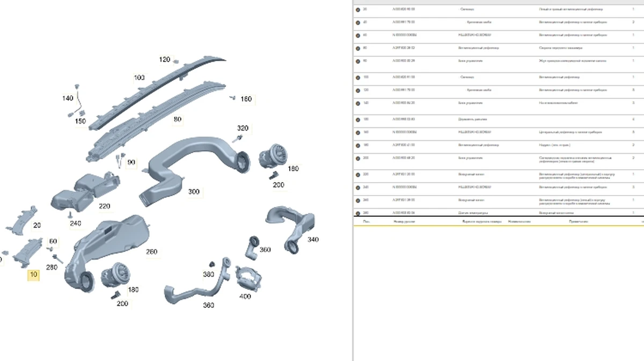Image resolution: width=644 pixels, height=361 pixels.
Task: Select callout 260 on the diagram
Action: [152, 251]
